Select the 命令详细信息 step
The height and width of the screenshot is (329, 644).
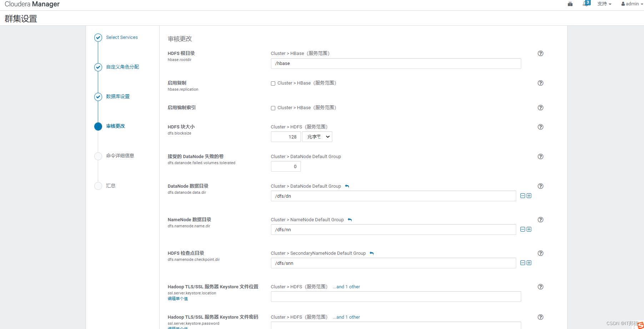(x=120, y=156)
